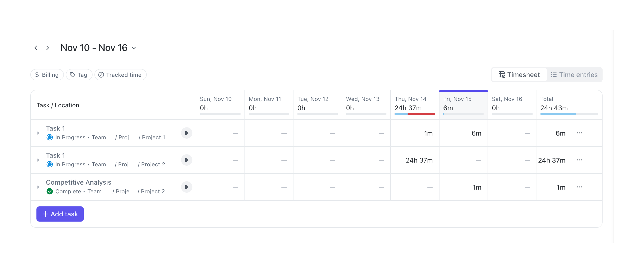Open the Billing filter
The width and height of the screenshot is (644, 273).
pos(47,75)
